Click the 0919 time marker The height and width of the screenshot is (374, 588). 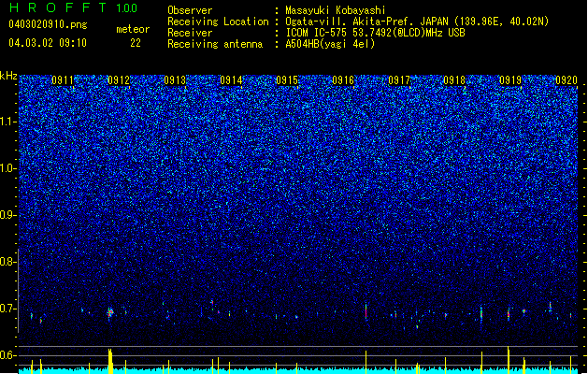tap(510, 80)
